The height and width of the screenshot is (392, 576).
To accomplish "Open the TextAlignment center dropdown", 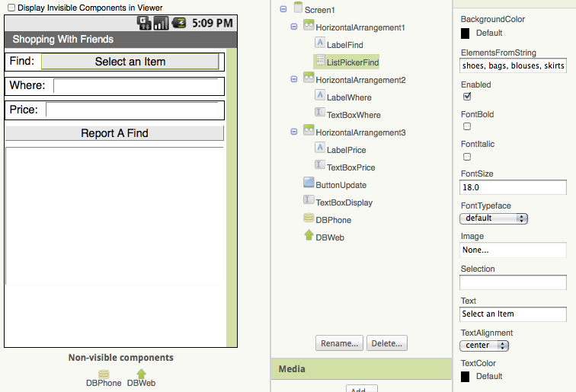I will (484, 346).
